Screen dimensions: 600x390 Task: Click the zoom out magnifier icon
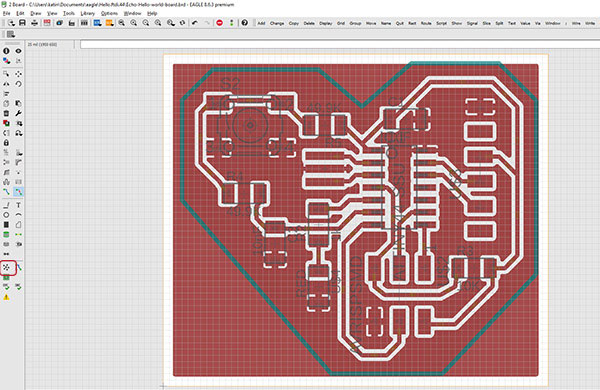146,23
